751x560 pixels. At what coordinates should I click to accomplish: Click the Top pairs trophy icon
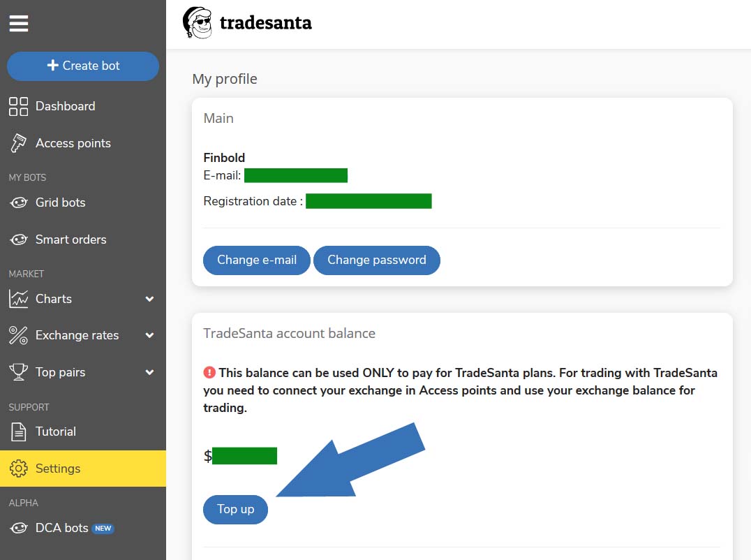tap(18, 372)
